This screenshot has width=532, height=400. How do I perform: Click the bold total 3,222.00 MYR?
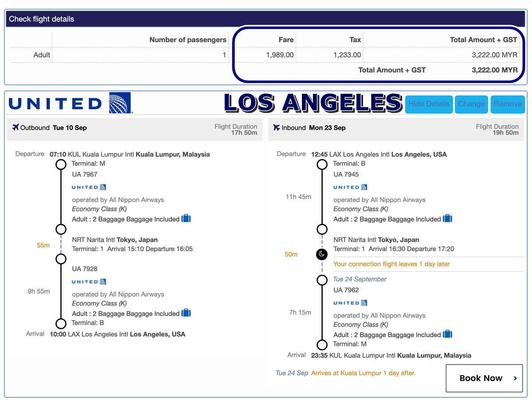tap(495, 70)
